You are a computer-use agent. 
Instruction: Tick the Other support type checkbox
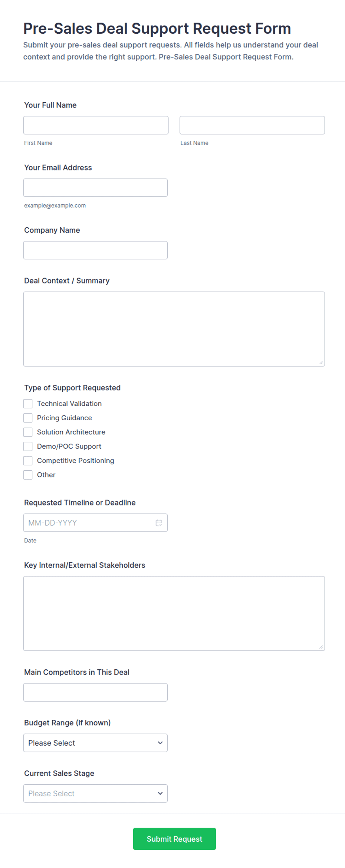[28, 475]
